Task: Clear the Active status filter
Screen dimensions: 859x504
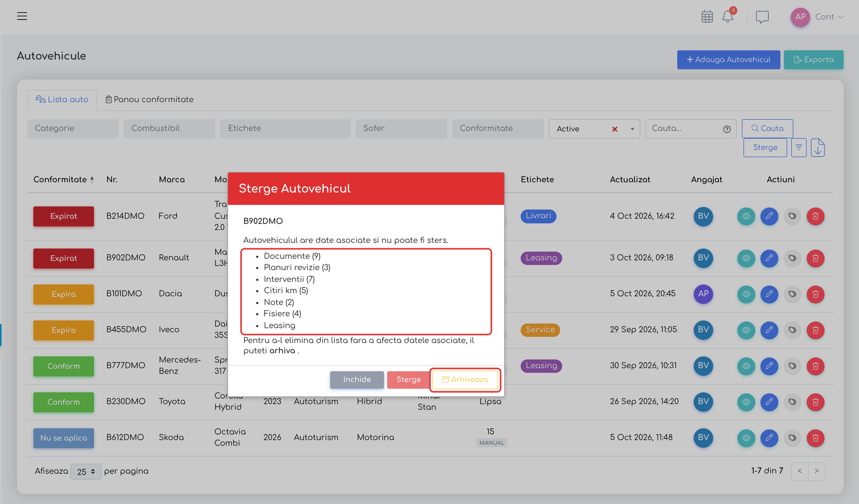Action: pos(615,129)
